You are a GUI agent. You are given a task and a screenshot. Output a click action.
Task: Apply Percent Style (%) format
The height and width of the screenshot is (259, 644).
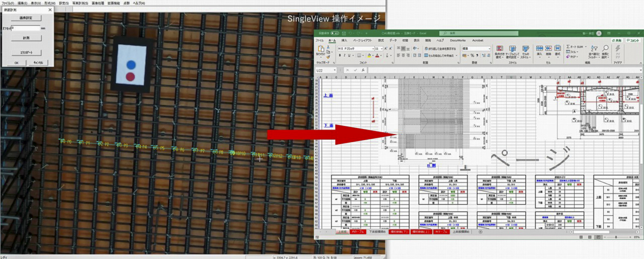click(x=472, y=55)
